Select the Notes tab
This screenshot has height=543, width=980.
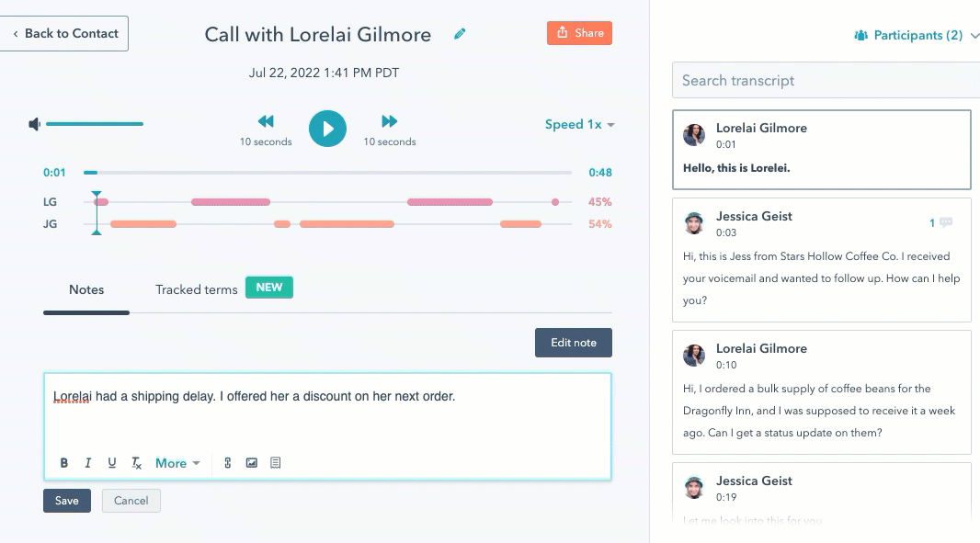[x=86, y=290]
